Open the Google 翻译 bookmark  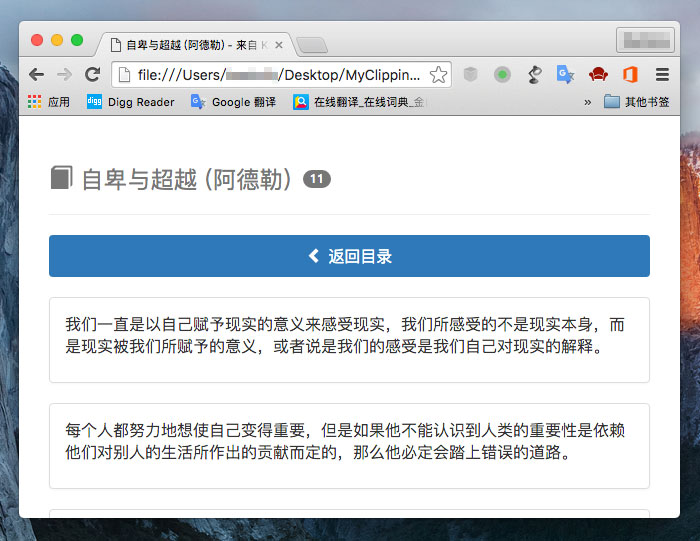[236, 102]
